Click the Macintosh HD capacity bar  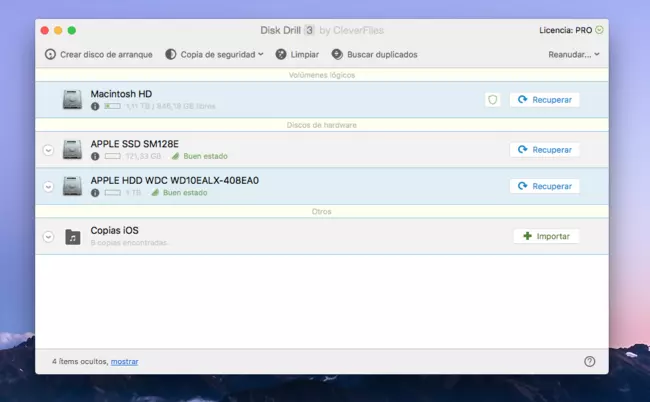click(x=112, y=106)
